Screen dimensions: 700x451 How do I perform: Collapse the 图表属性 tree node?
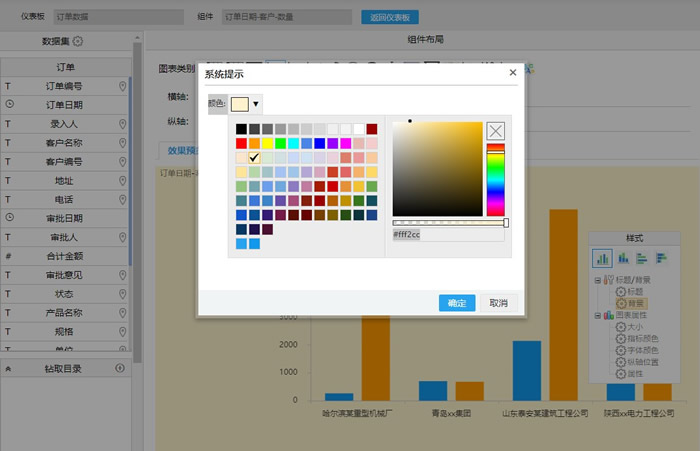pyautogui.click(x=598, y=314)
